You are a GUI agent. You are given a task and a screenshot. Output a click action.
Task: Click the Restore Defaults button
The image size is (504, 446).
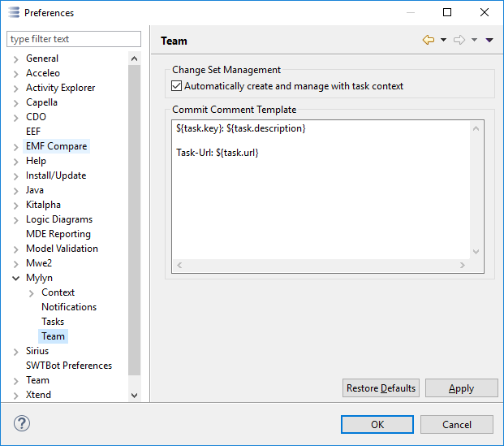tap(381, 388)
